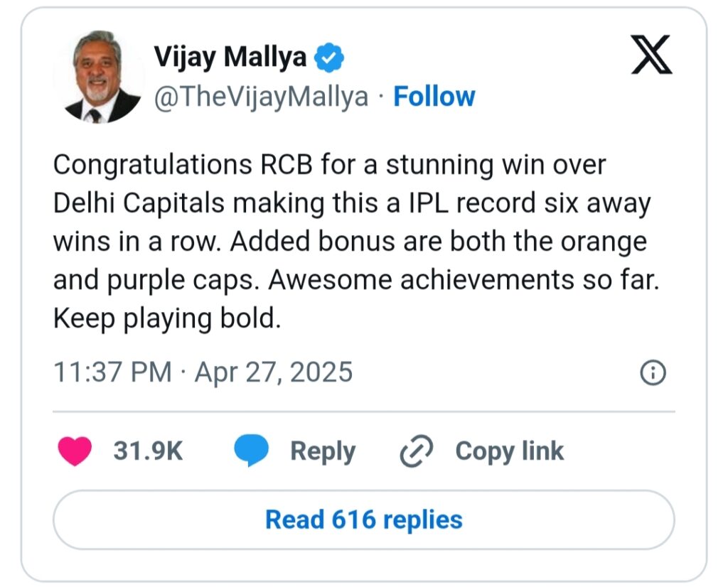728x587 pixels.
Task: Open Read 616 replies button
Action: tap(364, 519)
